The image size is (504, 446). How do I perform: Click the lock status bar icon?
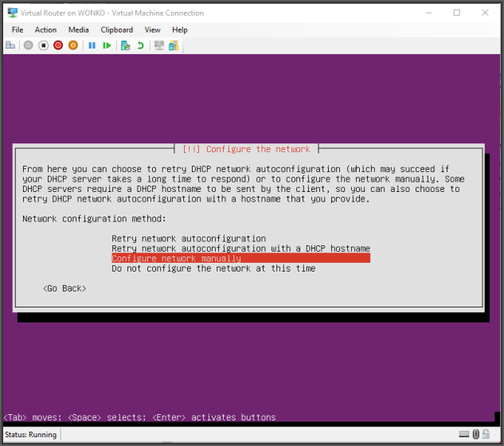pyautogui.click(x=486, y=434)
